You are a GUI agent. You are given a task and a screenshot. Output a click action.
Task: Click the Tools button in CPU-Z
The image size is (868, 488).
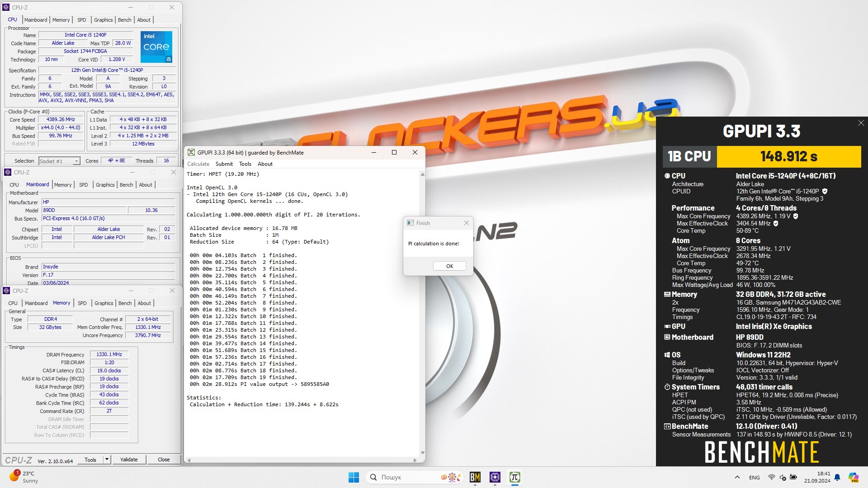[x=90, y=460]
